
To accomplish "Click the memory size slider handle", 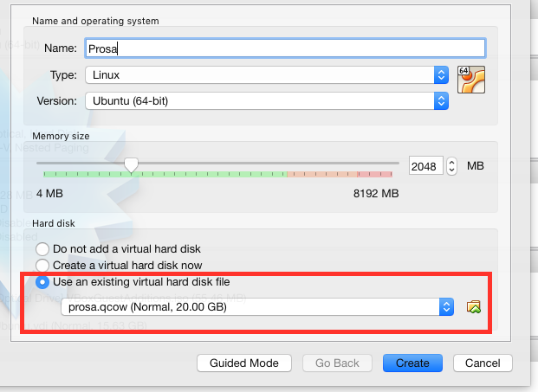I will click(x=131, y=165).
